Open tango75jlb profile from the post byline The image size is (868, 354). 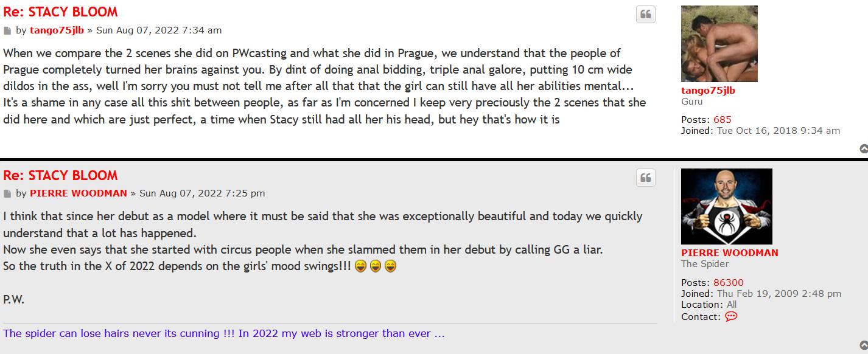pos(57,30)
